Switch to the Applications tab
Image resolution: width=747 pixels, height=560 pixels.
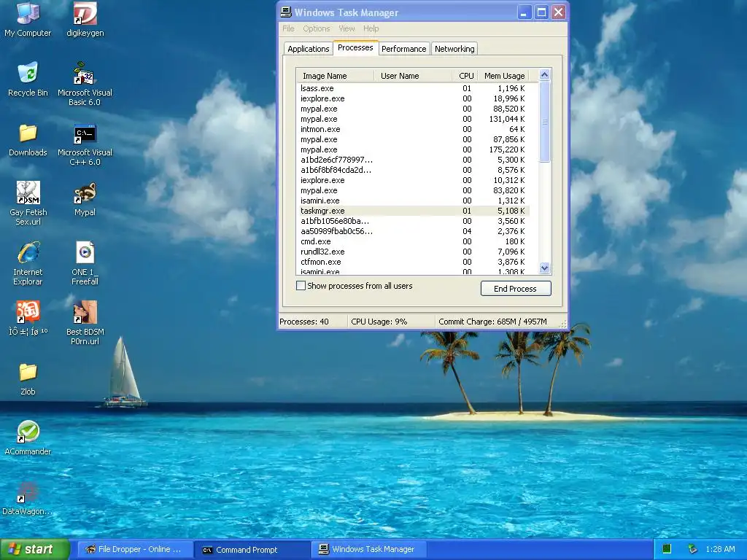(x=309, y=49)
